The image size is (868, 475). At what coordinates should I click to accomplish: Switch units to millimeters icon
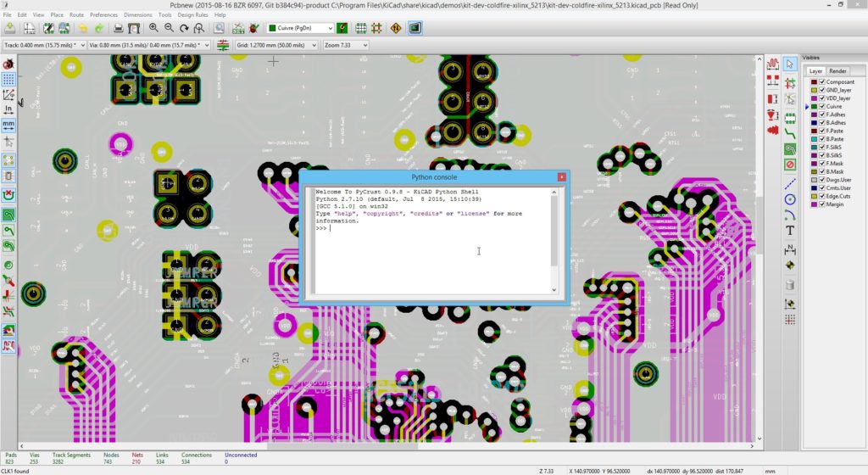tap(8, 125)
